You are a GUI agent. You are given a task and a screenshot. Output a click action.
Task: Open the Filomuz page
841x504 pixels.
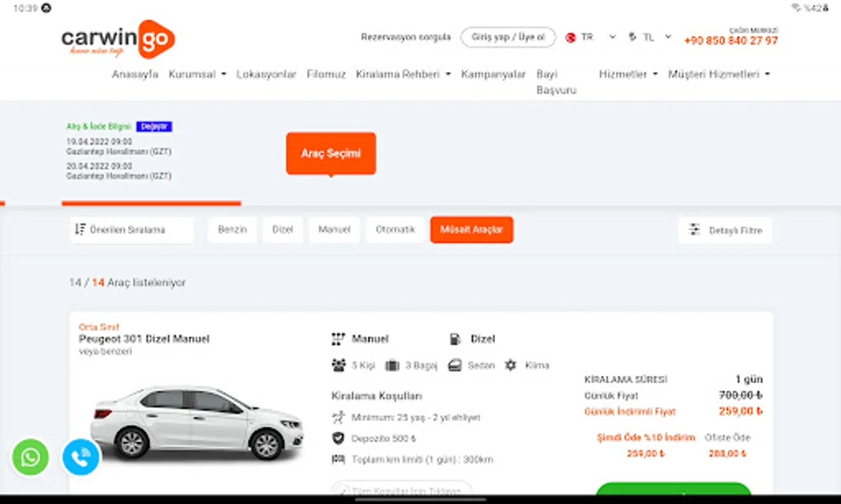(x=326, y=74)
